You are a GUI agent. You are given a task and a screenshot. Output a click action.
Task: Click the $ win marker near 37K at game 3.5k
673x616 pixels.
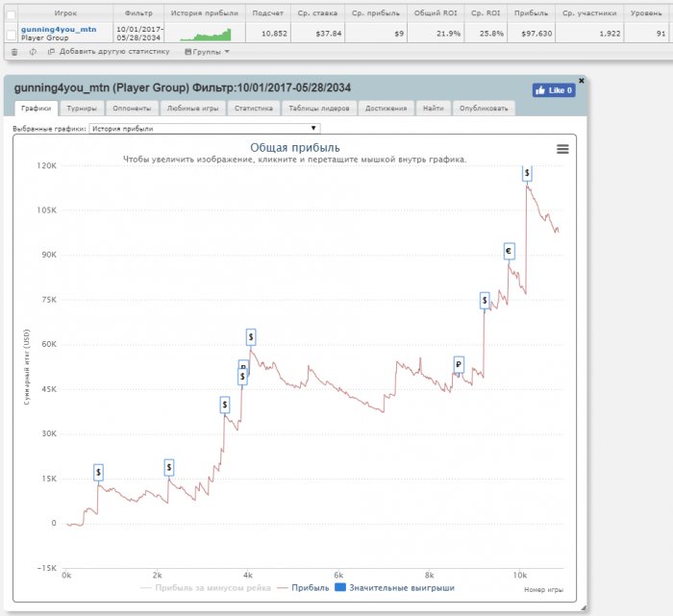(224, 405)
